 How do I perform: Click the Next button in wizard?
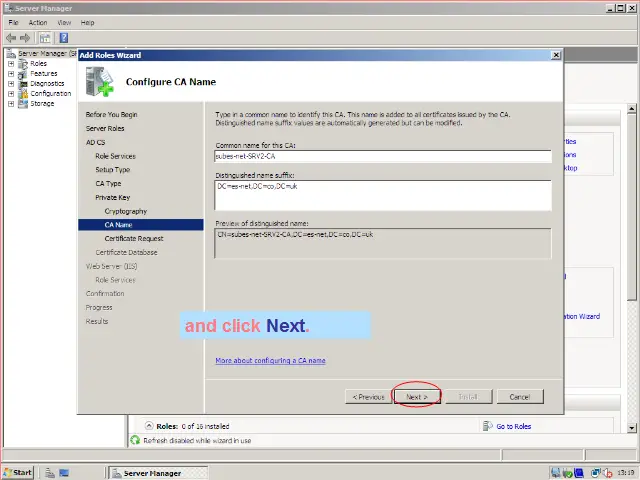point(416,397)
